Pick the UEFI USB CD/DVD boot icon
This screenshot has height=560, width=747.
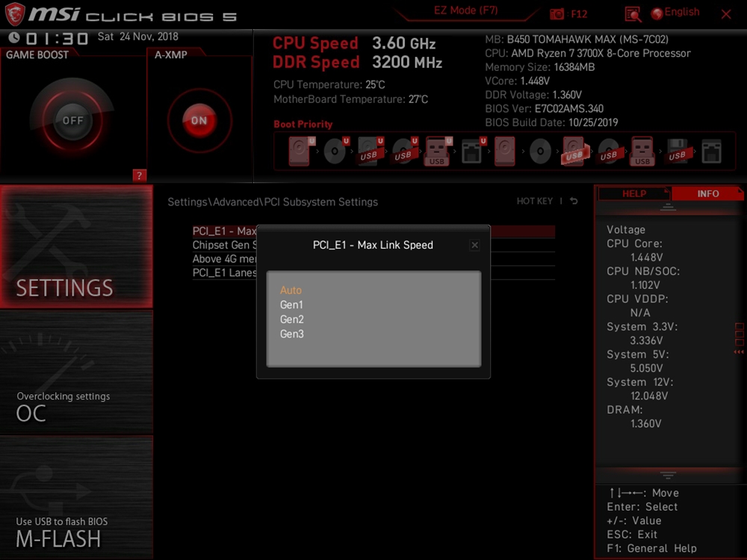pos(404,151)
